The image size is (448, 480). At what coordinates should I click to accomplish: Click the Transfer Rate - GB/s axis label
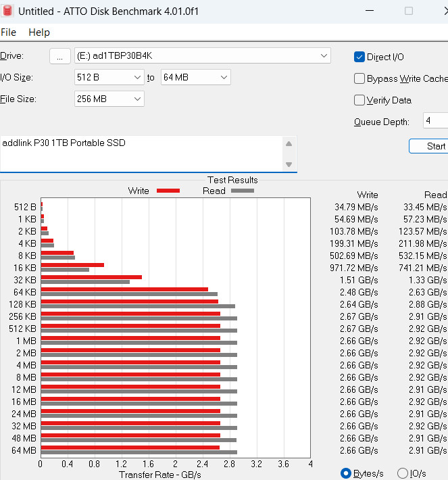(x=159, y=475)
